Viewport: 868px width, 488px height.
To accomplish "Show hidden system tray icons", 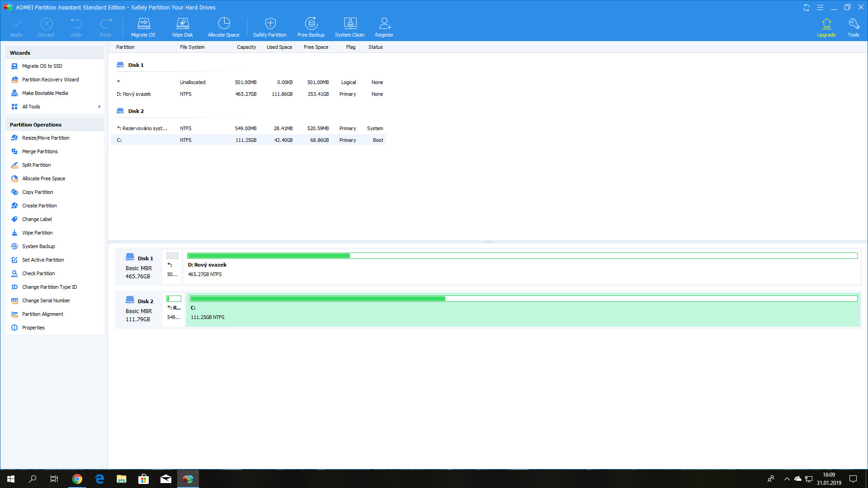I will pos(787,479).
